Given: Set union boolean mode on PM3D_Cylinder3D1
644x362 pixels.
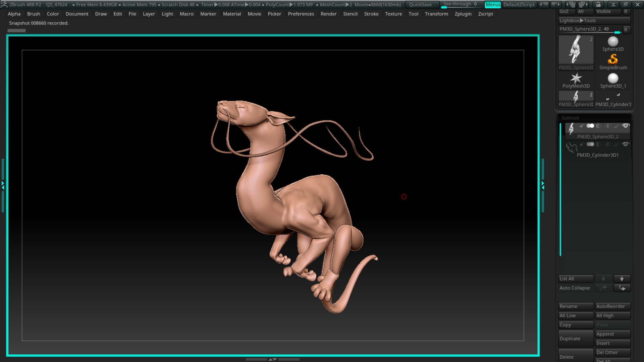Looking at the screenshot, I should click(590, 144).
